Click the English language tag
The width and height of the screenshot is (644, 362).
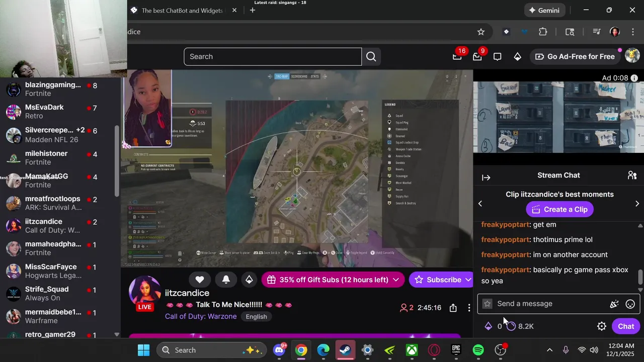coord(256,316)
